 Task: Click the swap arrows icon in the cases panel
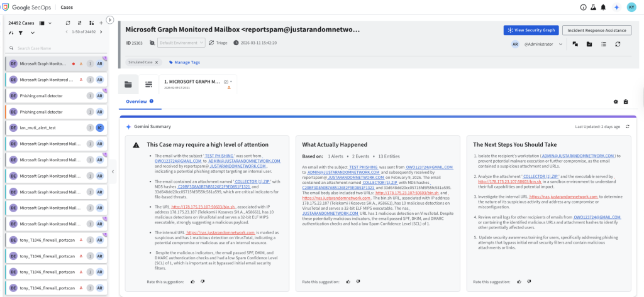point(80,23)
